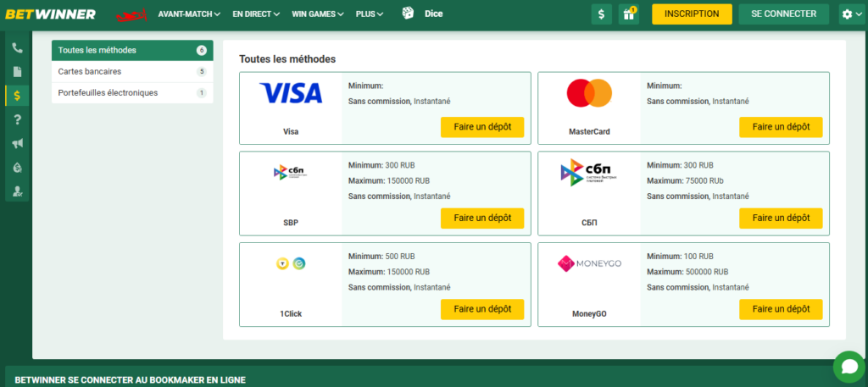Click the Dice game icon
Image resolution: width=868 pixels, height=387 pixels.
coord(408,14)
